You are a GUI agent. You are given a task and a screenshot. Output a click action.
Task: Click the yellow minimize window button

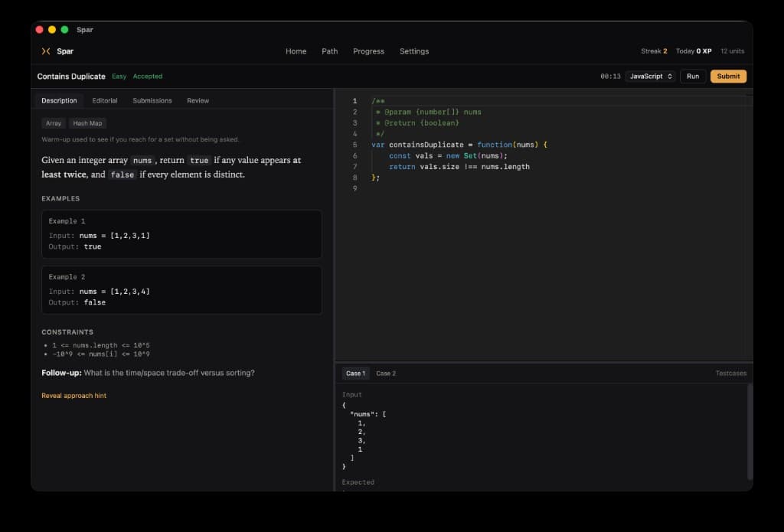tap(52, 30)
